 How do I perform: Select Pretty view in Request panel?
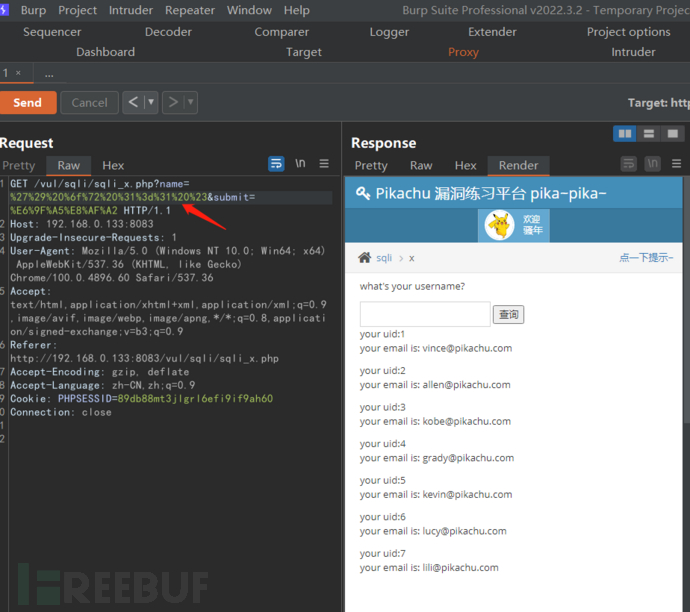tap(18, 165)
